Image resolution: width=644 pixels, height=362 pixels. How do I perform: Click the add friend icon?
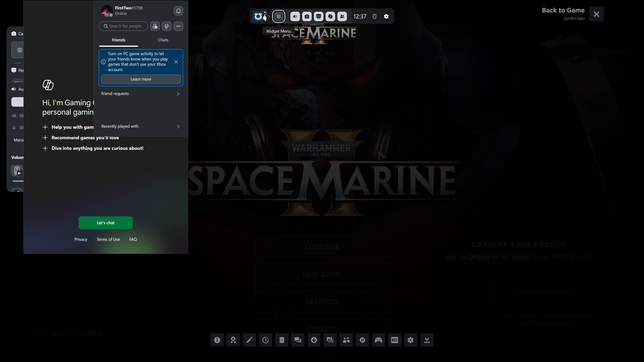pos(155,26)
